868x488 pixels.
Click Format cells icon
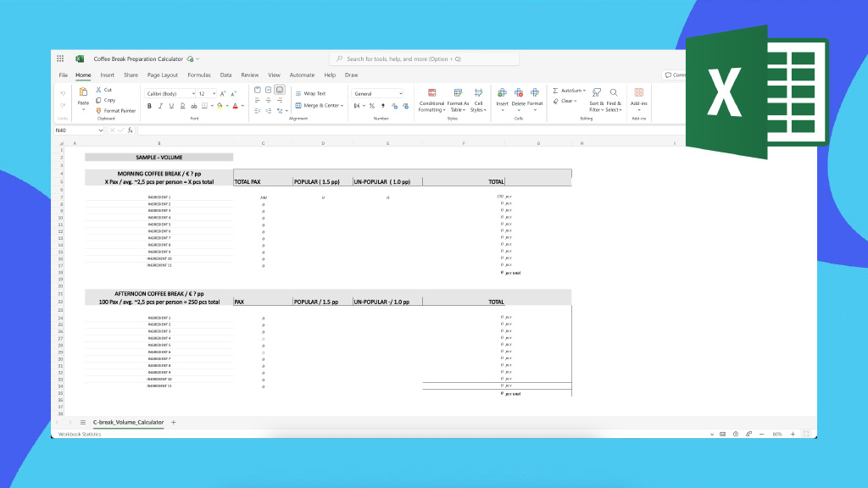coord(535,93)
